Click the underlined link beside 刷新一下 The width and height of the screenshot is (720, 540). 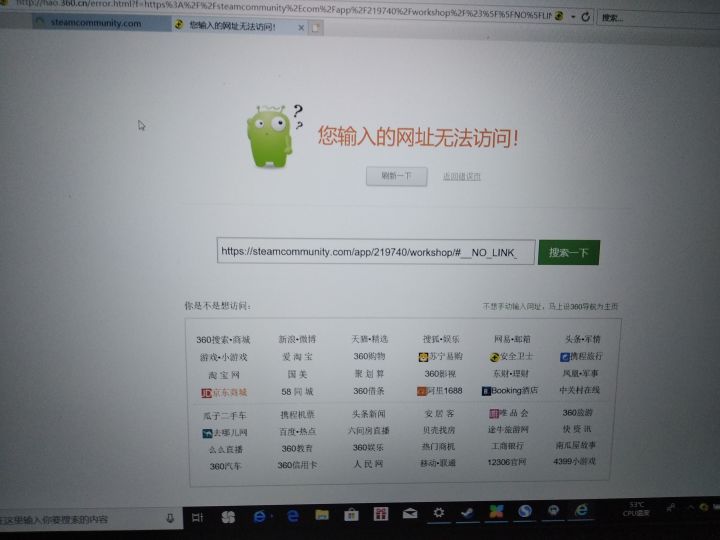tap(461, 176)
